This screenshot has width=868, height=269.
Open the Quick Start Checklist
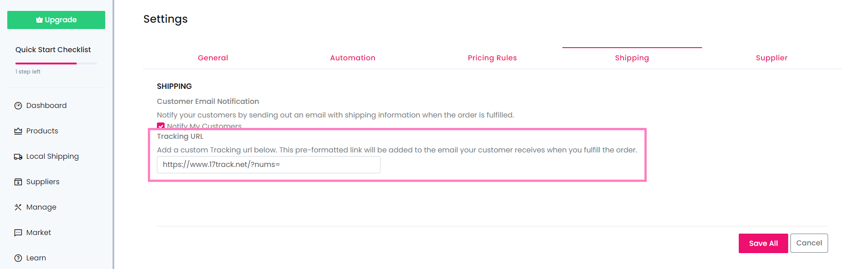pyautogui.click(x=53, y=50)
